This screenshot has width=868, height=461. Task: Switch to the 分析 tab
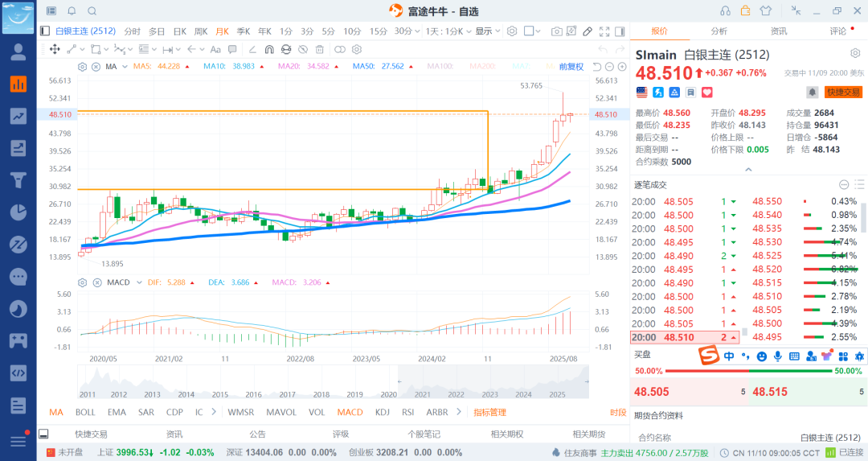tap(719, 31)
